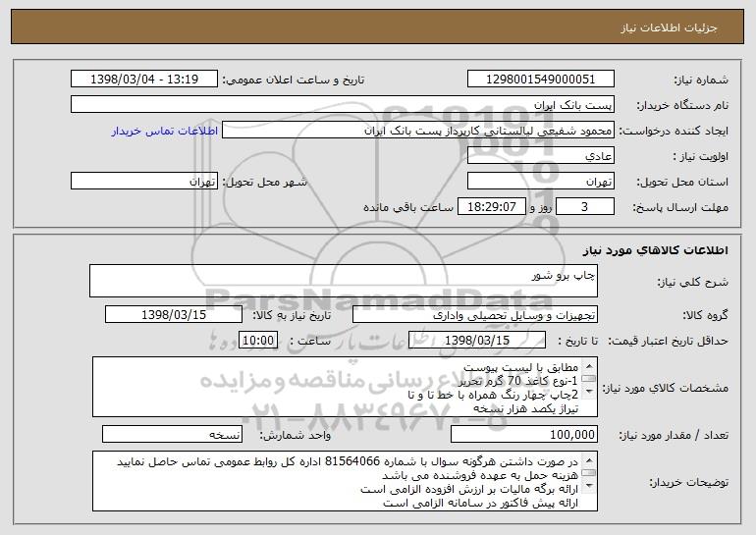Click the need-date field next to تاریخ نیاز به کالا
756x535 pixels.
point(174,315)
